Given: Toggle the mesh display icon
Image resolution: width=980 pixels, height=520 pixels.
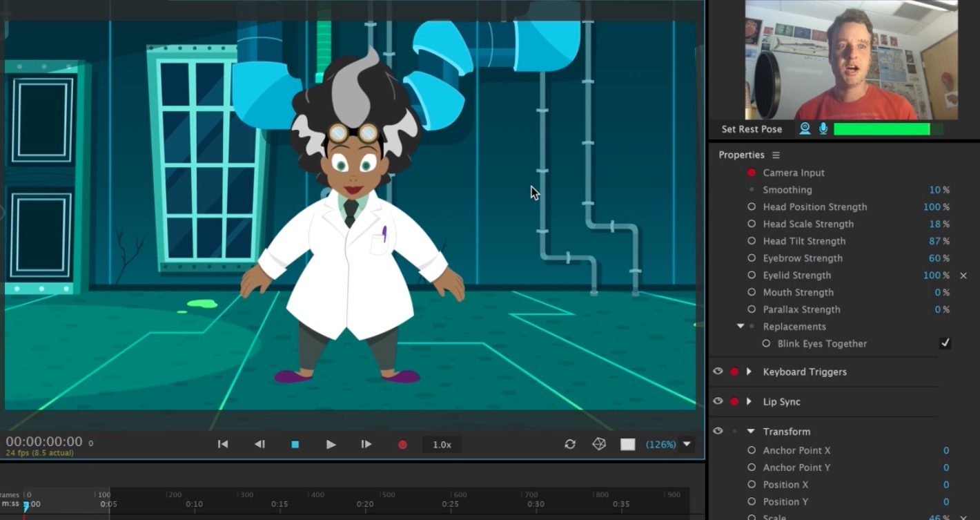Looking at the screenshot, I should point(599,444).
